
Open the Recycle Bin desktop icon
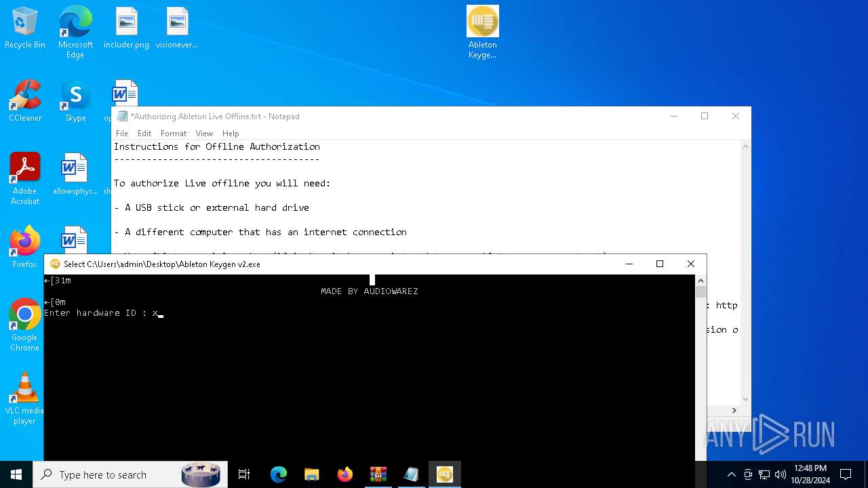tap(25, 28)
